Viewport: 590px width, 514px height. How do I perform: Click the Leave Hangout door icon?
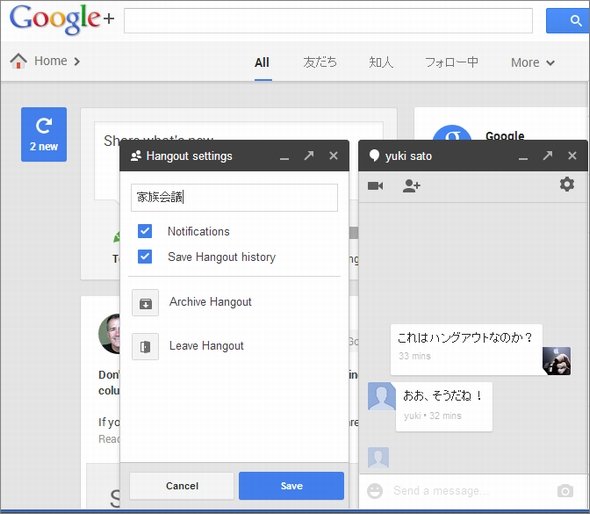145,347
